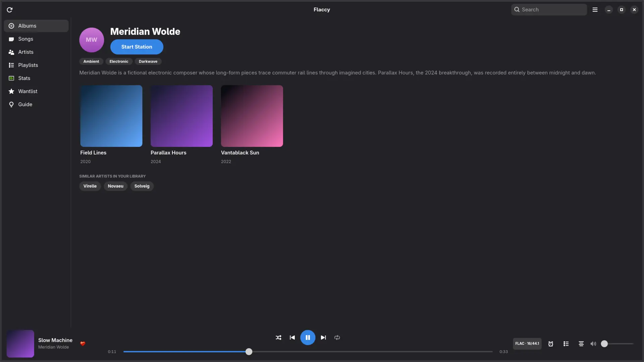Open the hamburger menu
Image resolution: width=644 pixels, height=362 pixels.
tap(595, 10)
